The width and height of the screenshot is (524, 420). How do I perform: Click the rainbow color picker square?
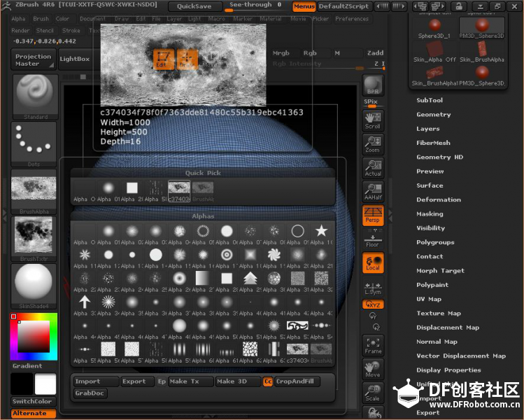34,337
